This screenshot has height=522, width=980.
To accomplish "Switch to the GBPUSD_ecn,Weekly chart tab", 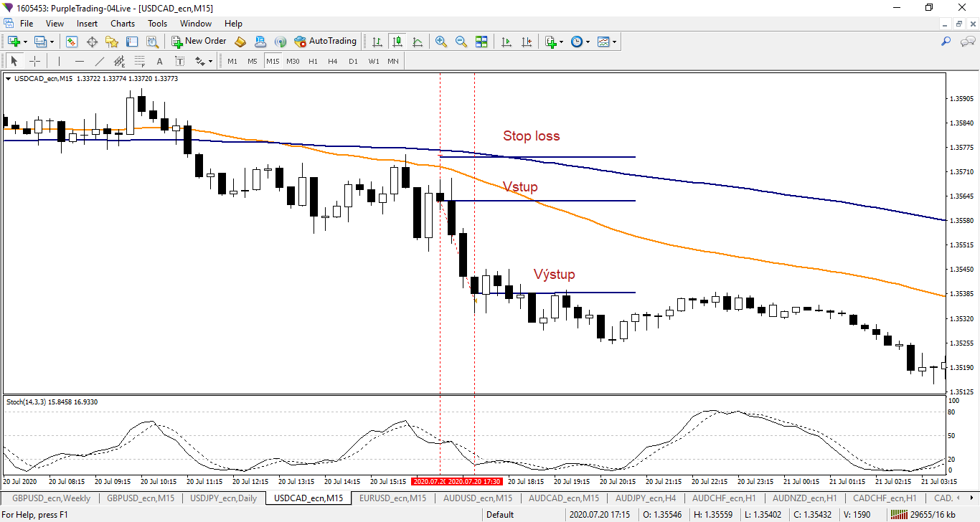I will 52,498.
